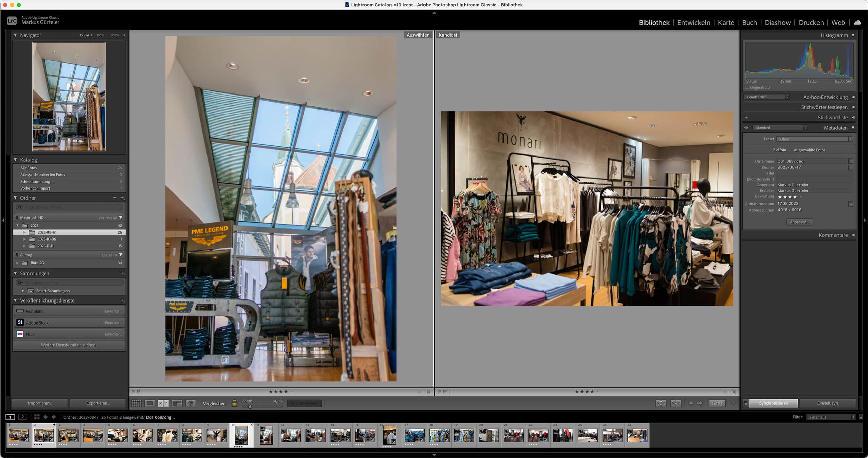The height and width of the screenshot is (458, 868).
Task: Click the Flickr publish service icon
Action: tap(20, 334)
